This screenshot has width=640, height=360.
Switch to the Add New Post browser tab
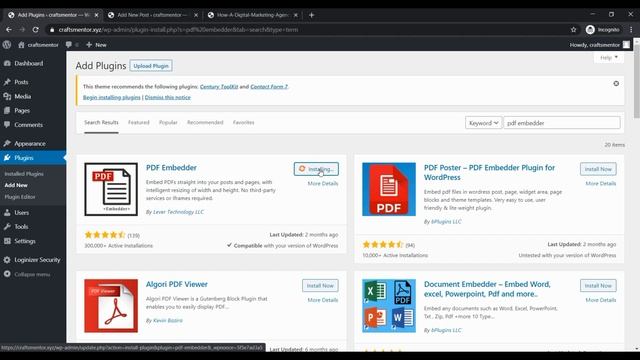(152, 15)
